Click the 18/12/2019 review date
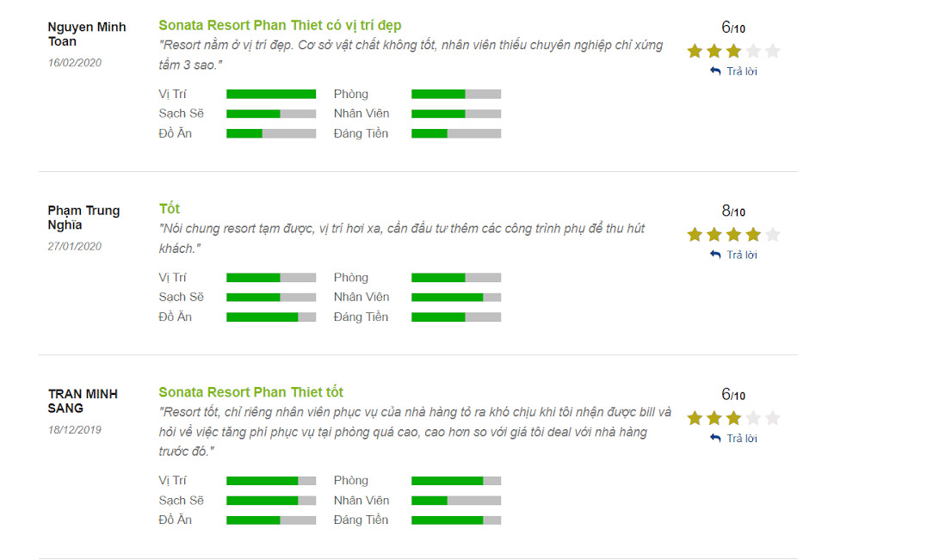933x560 pixels. click(75, 430)
